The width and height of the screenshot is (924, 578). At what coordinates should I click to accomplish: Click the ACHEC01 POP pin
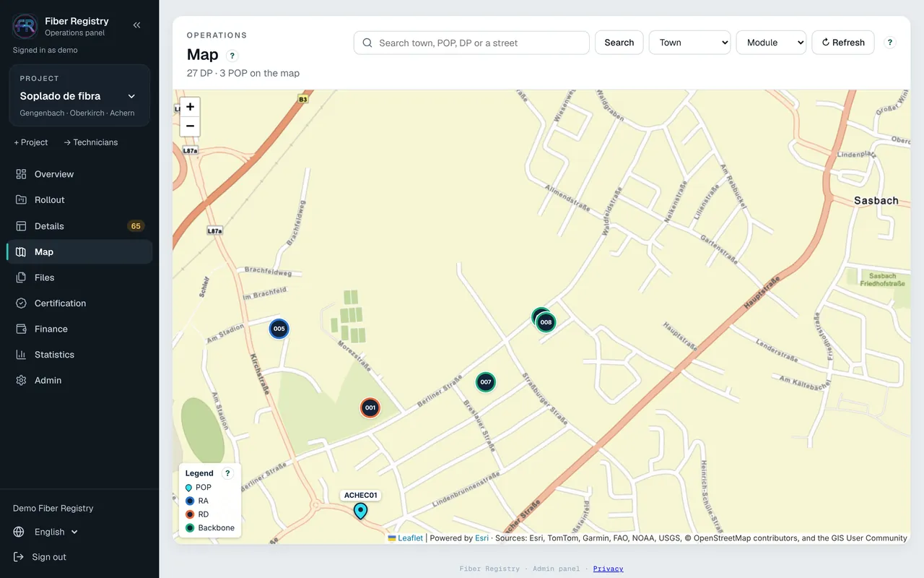pos(360,511)
